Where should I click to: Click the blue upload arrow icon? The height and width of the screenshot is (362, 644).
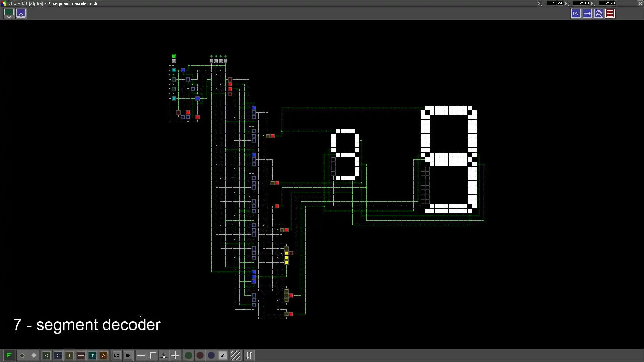[x=21, y=14]
